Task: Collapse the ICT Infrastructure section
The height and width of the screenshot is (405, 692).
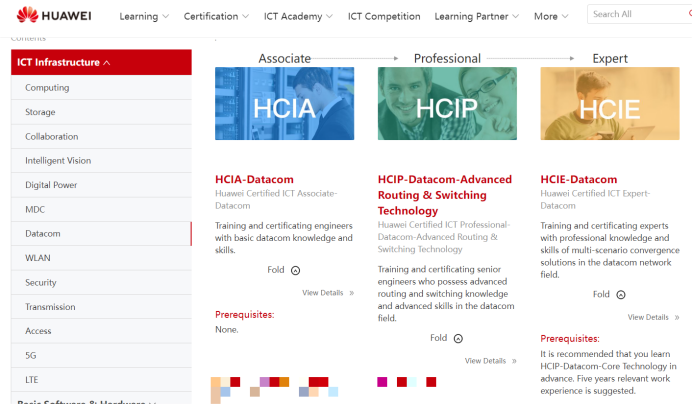Action: tap(101, 62)
